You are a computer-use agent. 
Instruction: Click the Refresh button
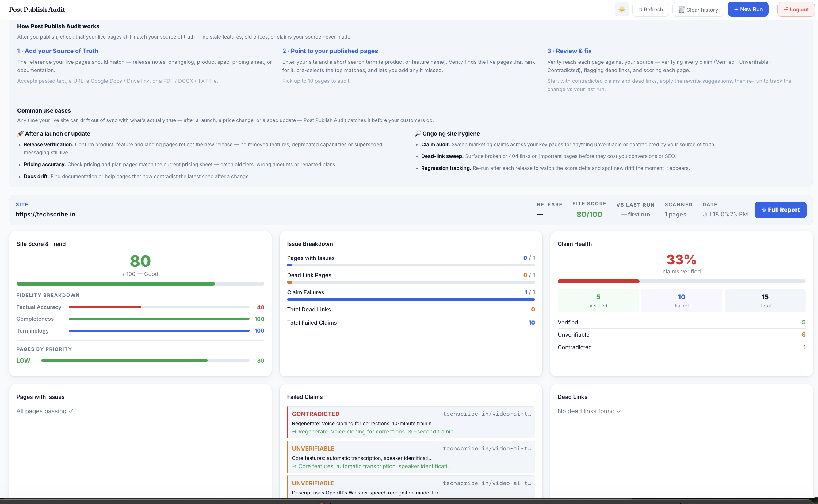point(650,9)
